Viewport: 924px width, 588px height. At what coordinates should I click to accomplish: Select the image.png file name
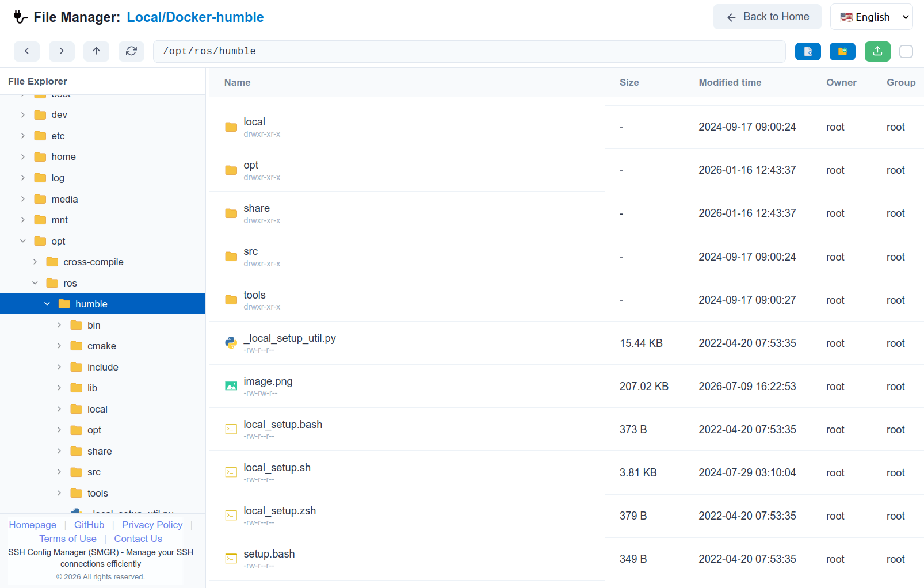pos(268,381)
